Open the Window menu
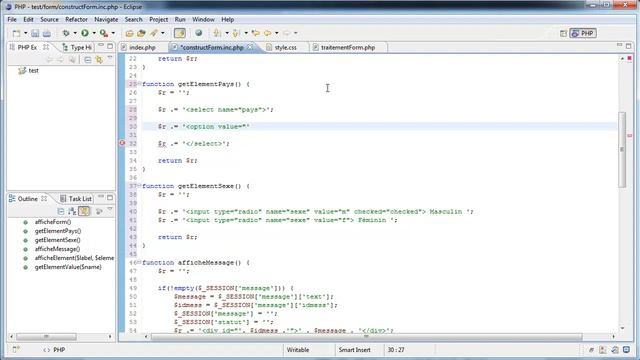The height and width of the screenshot is (360, 640). tap(203, 20)
